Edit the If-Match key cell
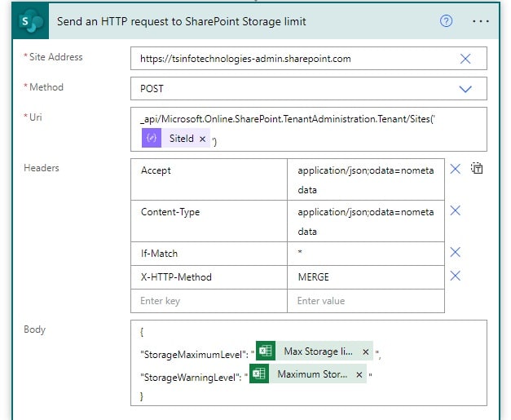Viewport: 511px width, 420px height. tap(209, 254)
